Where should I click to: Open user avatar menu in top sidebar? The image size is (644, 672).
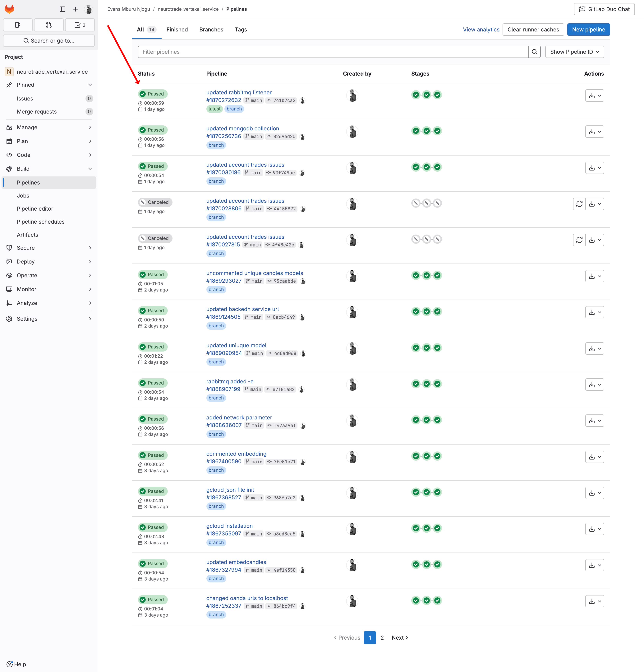(88, 9)
